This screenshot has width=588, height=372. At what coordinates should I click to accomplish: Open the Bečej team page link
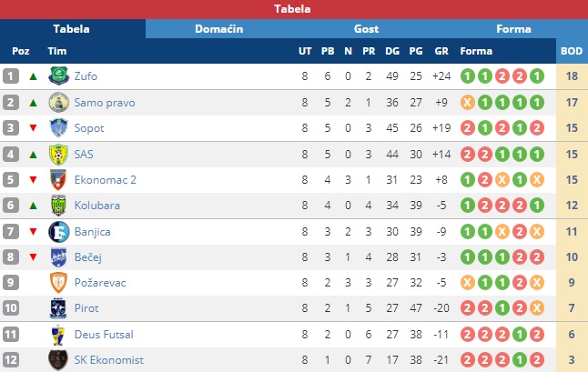pos(88,257)
